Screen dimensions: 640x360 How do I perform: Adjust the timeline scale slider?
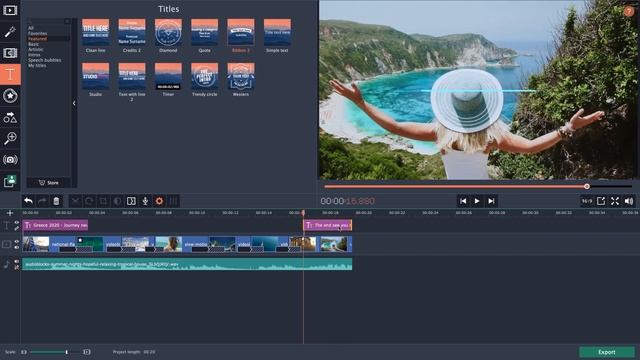tap(67, 352)
